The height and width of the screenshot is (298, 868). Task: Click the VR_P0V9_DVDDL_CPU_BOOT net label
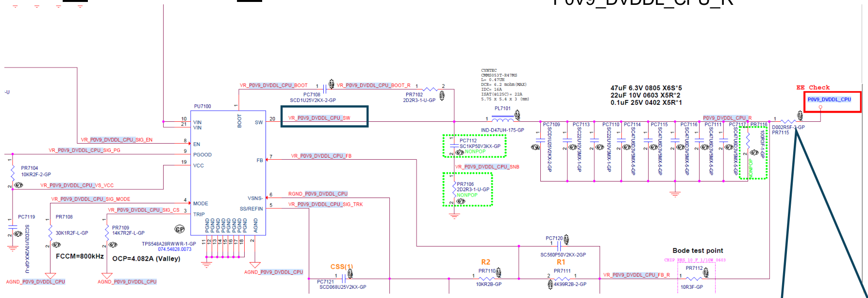click(273, 85)
